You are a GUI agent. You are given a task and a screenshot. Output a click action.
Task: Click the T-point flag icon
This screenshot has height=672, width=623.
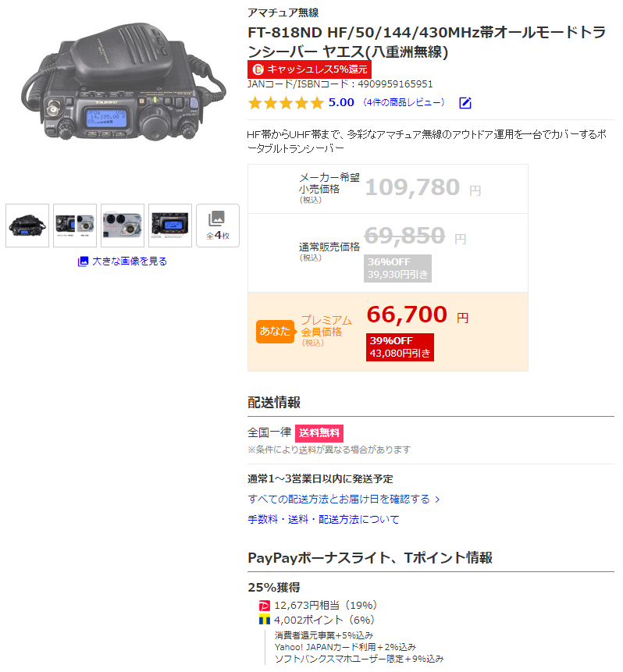265,620
